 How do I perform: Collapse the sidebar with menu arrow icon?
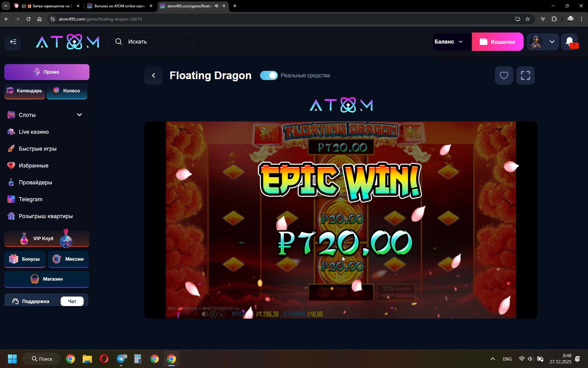13,42
